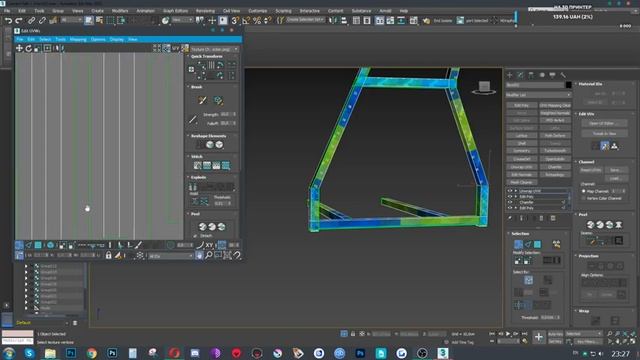Select the Freeform mode tool in UV editor

point(47,48)
